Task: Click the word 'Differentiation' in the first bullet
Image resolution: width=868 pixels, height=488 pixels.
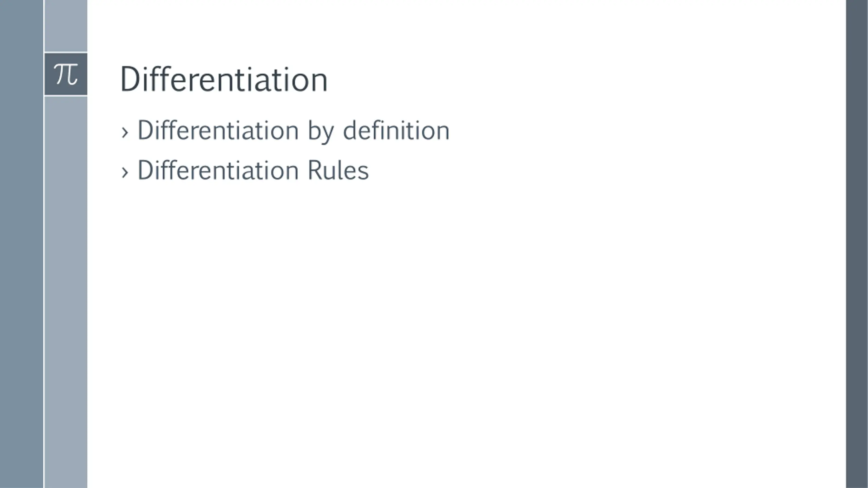Action: (218, 130)
